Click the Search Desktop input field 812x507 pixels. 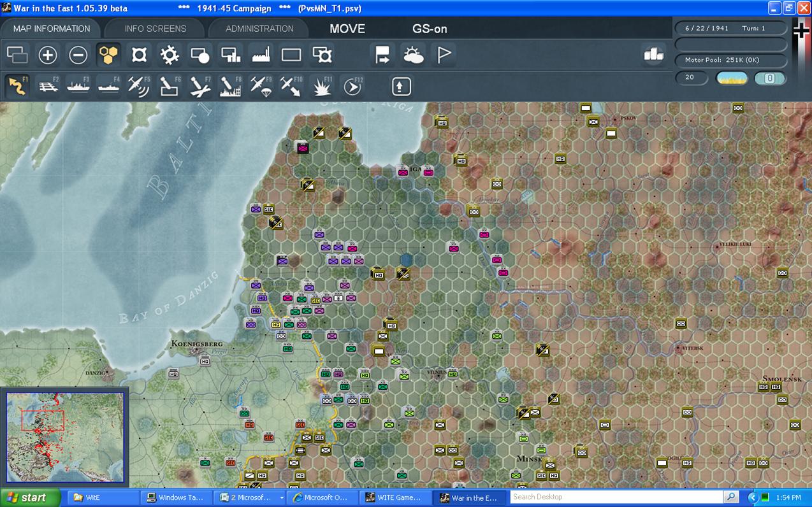point(616,497)
